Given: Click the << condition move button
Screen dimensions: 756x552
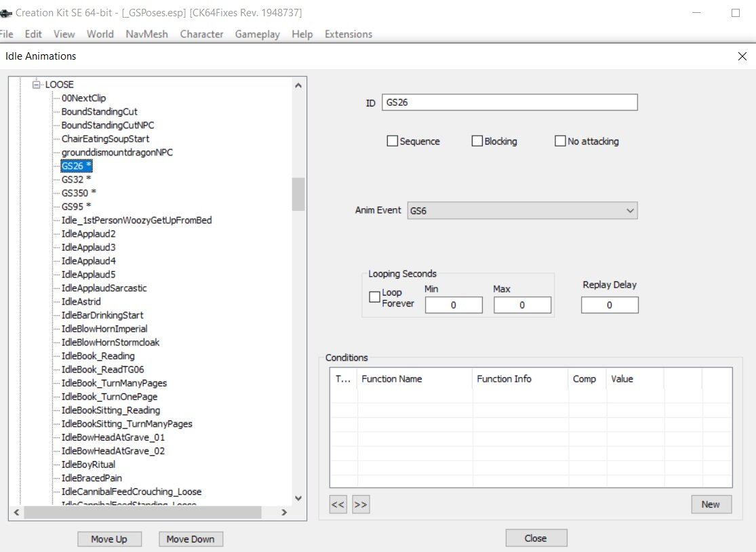Looking at the screenshot, I should point(338,505).
